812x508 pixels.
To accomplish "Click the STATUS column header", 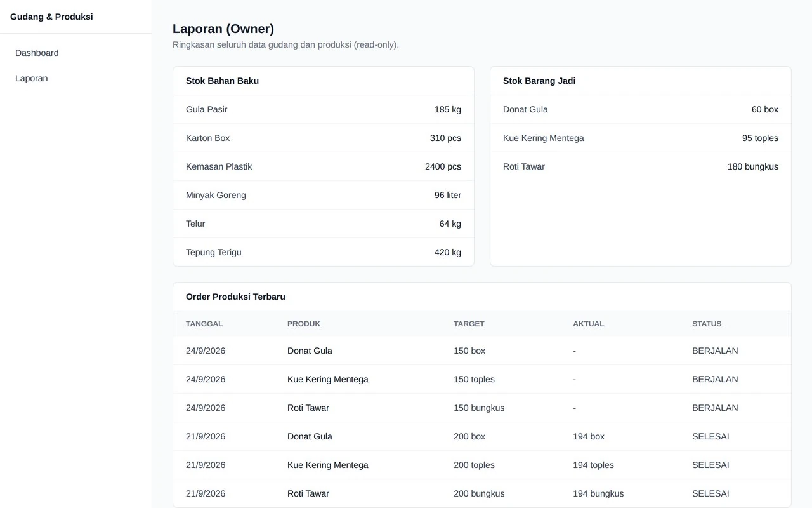I will (x=707, y=324).
